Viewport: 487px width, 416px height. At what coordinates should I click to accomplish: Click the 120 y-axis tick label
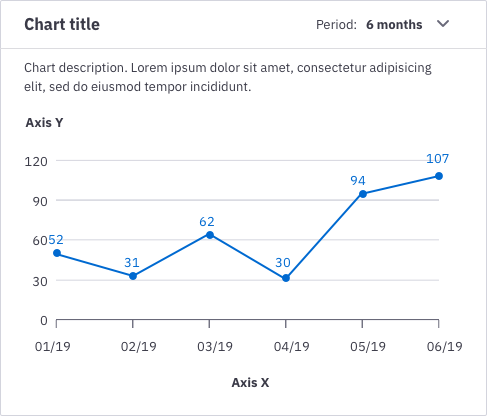point(36,162)
